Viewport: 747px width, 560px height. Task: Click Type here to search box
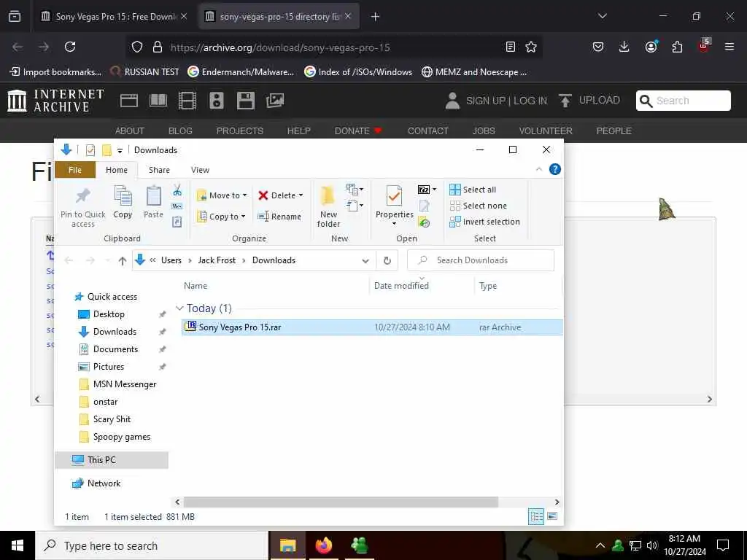pos(152,545)
